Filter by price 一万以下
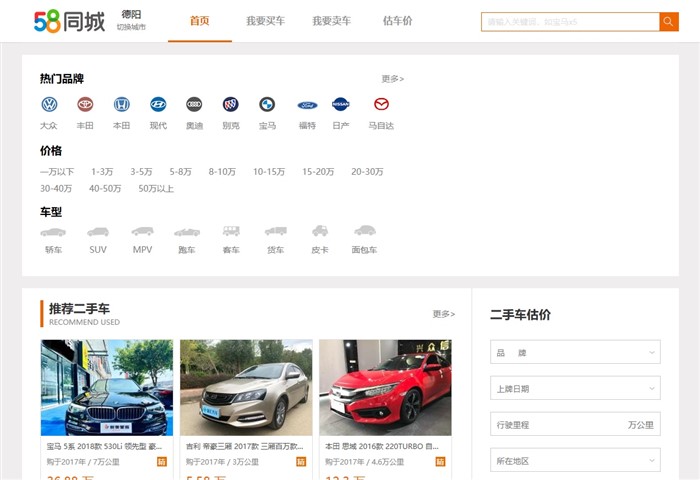Screen dimensions: 700x480 57,172
